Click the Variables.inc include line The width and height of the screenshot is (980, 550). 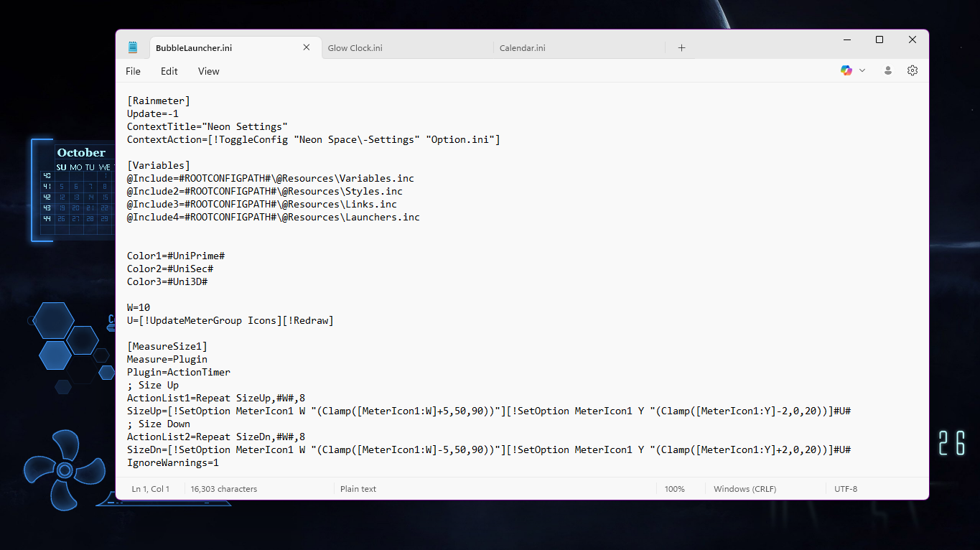pyautogui.click(x=271, y=178)
